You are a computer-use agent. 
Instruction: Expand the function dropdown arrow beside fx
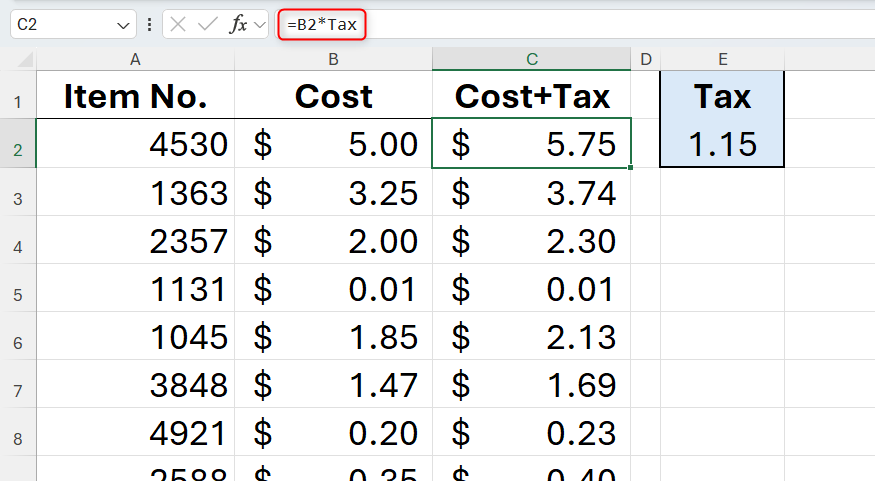tap(259, 25)
